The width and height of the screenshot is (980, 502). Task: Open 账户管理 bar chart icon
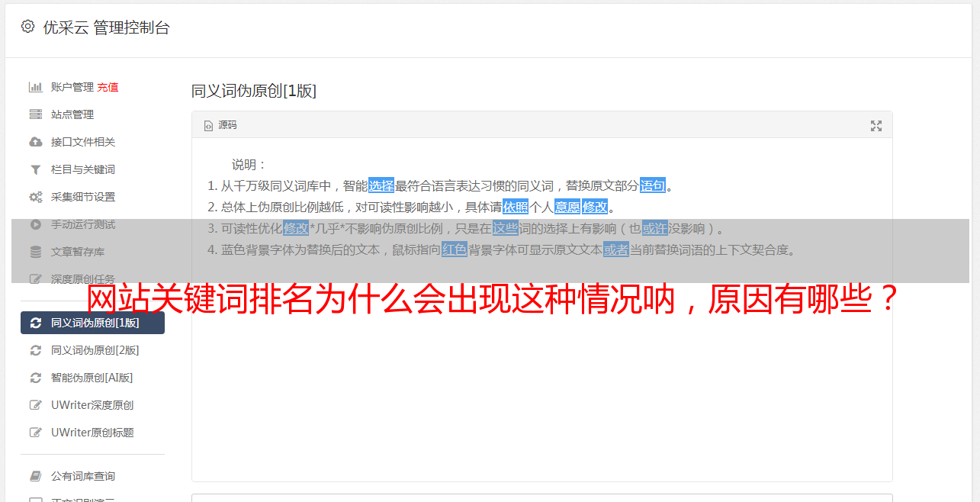(35, 87)
